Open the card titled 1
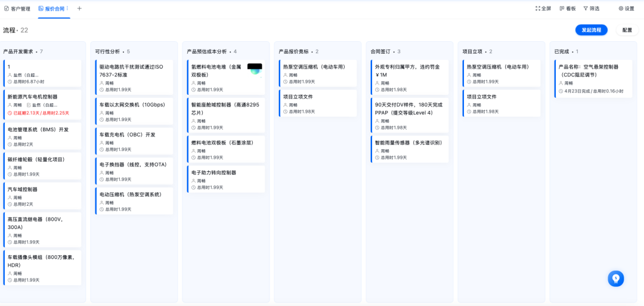Viewport: 644px width, 306px height. pos(42,73)
